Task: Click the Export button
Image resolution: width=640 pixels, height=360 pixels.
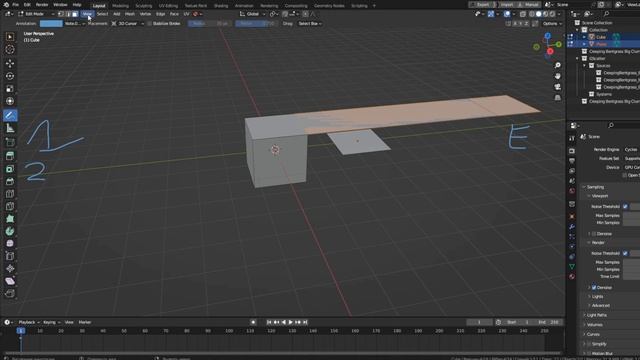Action: [482, 4]
